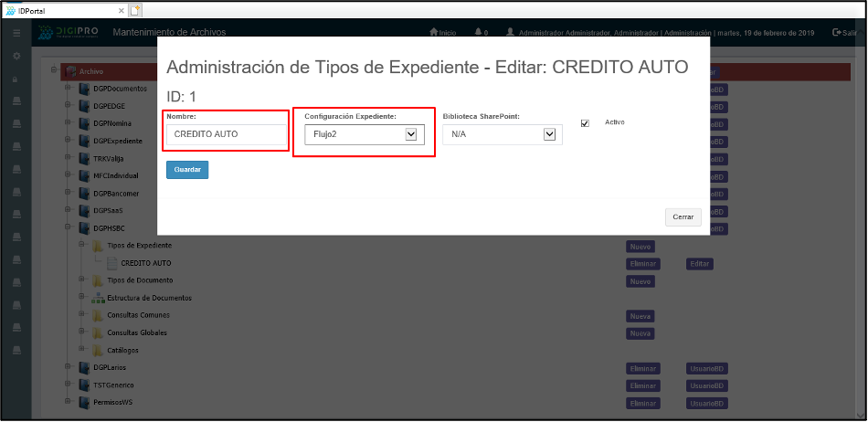
Task: Click the CREDITO AUTO document icon
Action: coord(112,263)
